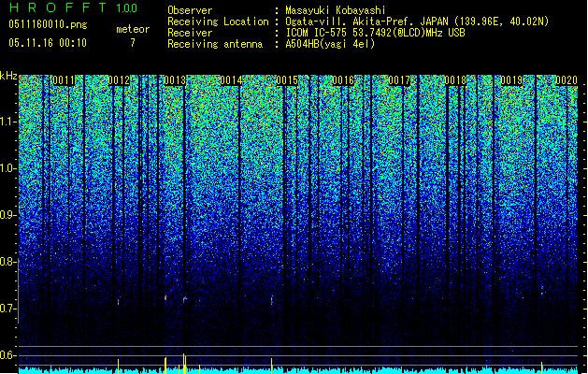Click the Observer field label
The width and height of the screenshot is (588, 374).
[x=190, y=10]
